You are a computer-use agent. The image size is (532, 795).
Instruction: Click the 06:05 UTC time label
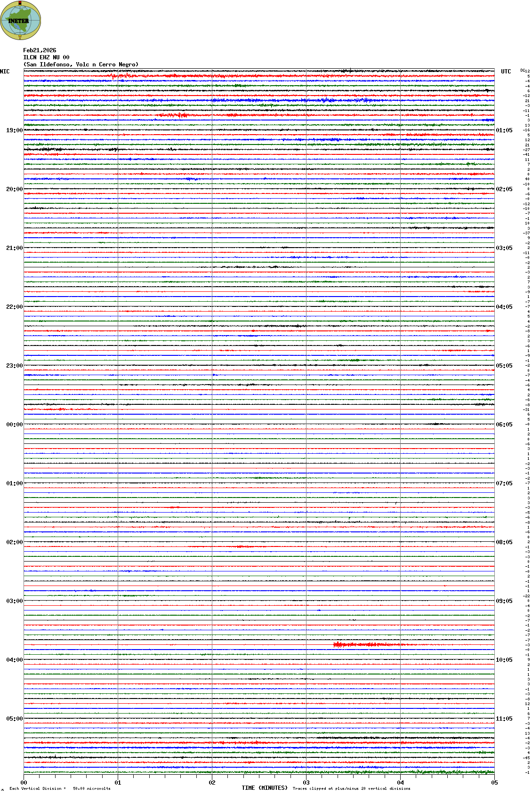coord(504,425)
